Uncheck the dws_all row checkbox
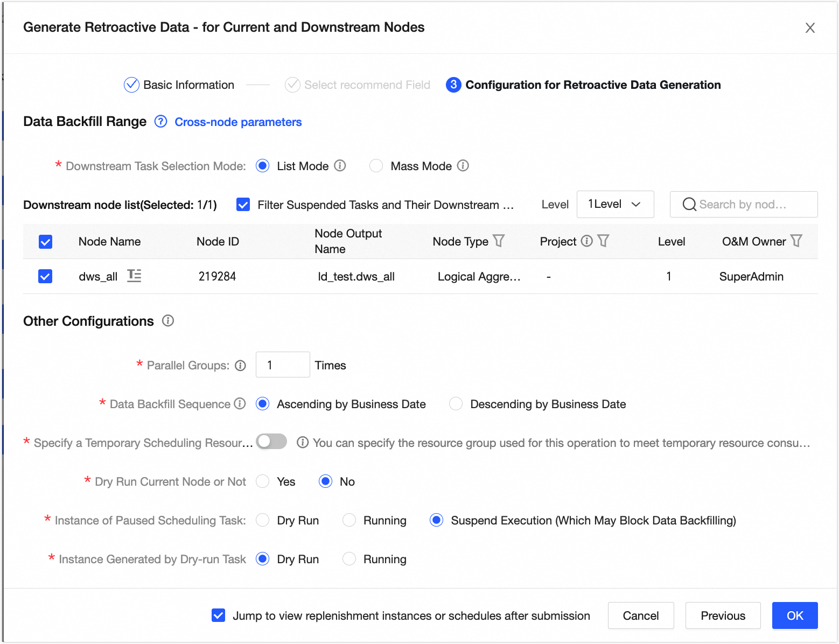This screenshot has height=644, width=839. point(46,277)
